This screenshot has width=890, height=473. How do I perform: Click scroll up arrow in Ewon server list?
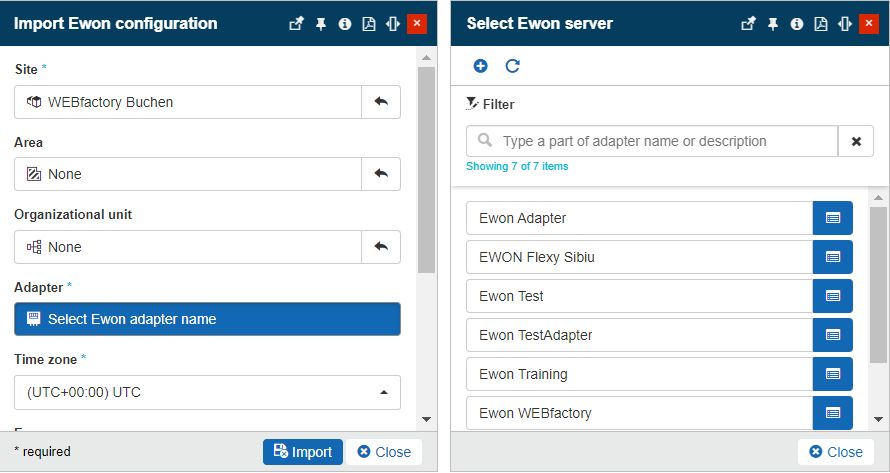(878, 198)
